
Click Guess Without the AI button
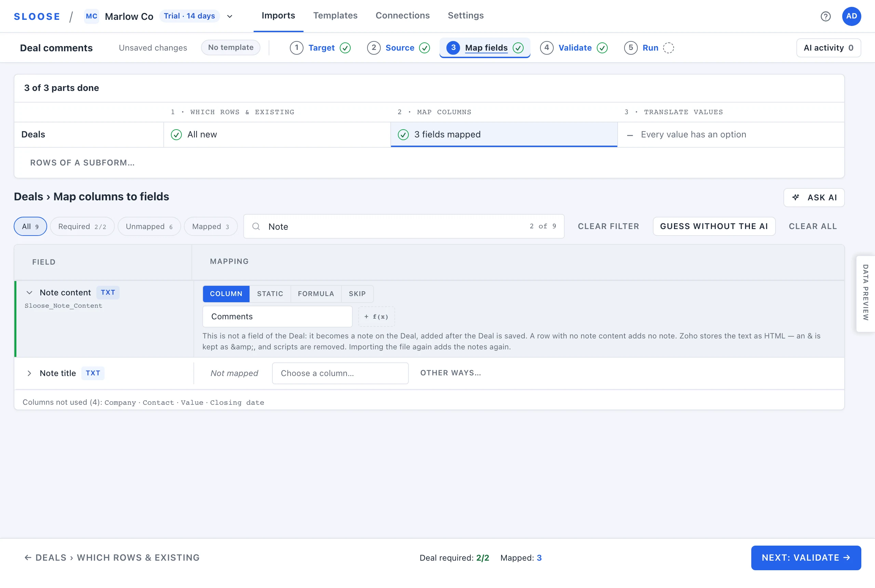714,226
